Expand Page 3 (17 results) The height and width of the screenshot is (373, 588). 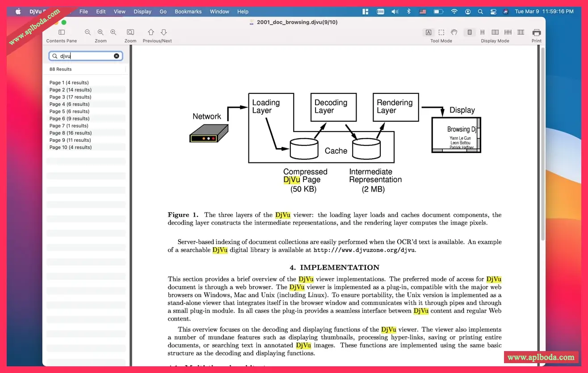tap(70, 97)
